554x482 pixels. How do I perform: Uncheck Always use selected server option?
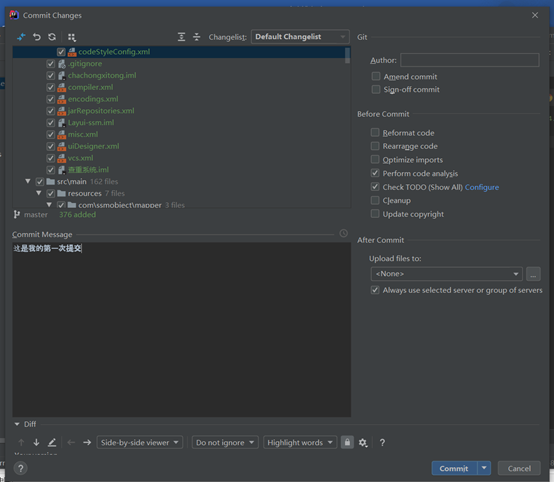point(375,290)
